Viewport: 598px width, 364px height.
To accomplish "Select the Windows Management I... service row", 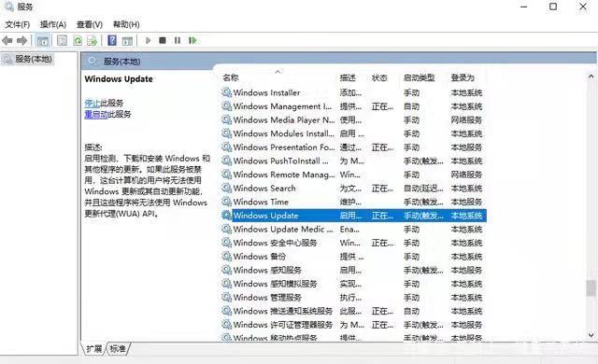I will click(353, 106).
